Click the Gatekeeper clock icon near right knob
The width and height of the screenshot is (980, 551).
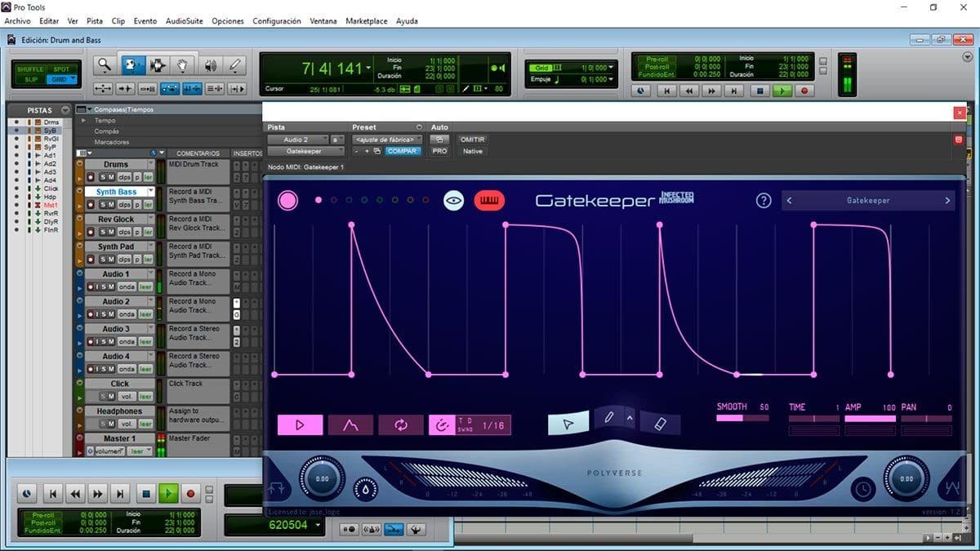tap(862, 489)
